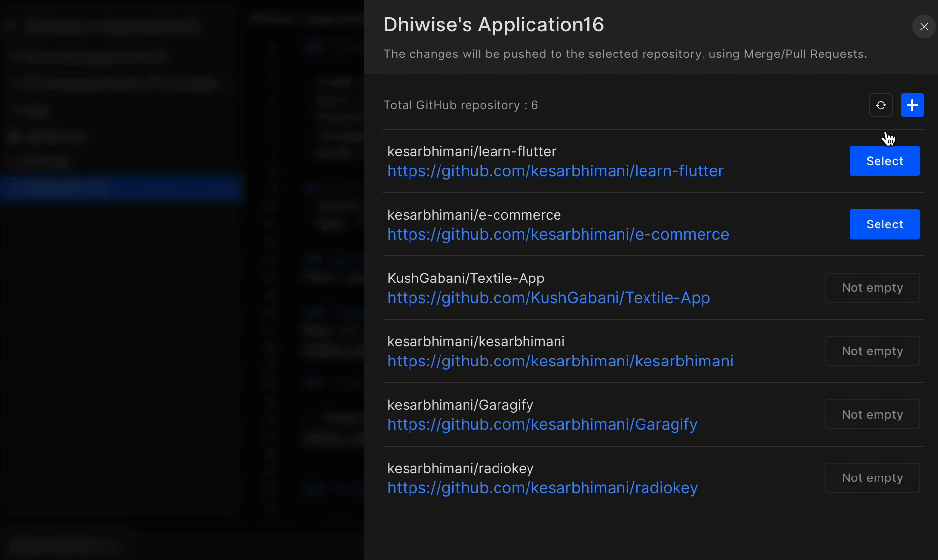Click the Dhiwise's Application16 heading

click(x=494, y=25)
